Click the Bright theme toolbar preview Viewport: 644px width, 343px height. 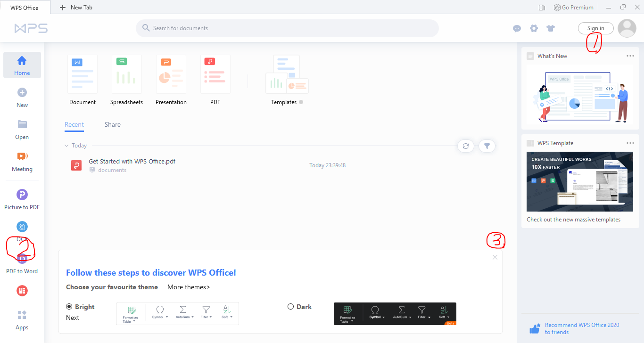pos(178,314)
